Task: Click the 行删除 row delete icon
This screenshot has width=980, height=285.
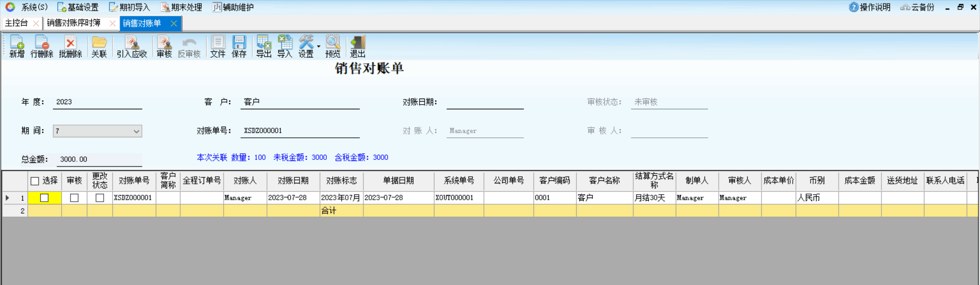Action: point(41,46)
